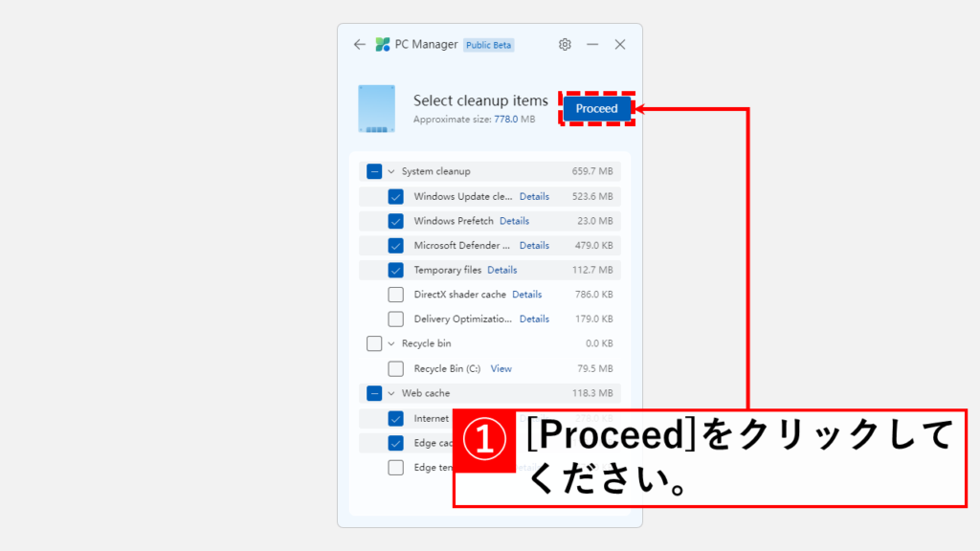This screenshot has width=980, height=551.
Task: Click the Proceed button
Action: [597, 109]
